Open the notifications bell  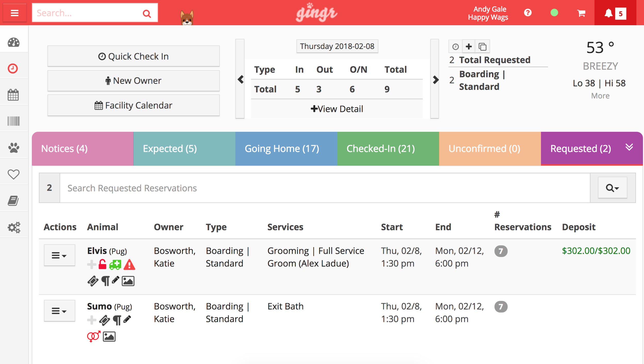(608, 13)
